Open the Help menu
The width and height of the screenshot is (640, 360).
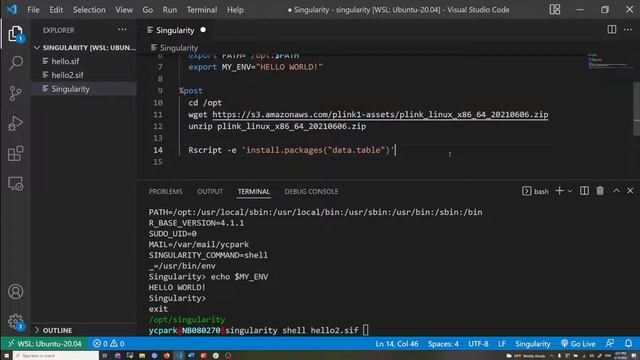tap(235, 9)
